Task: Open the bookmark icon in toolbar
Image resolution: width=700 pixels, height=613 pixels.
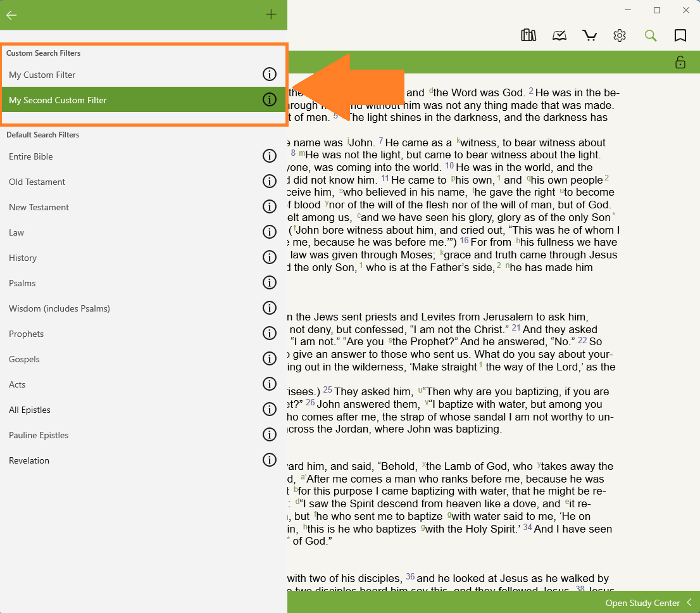Action: tap(680, 35)
